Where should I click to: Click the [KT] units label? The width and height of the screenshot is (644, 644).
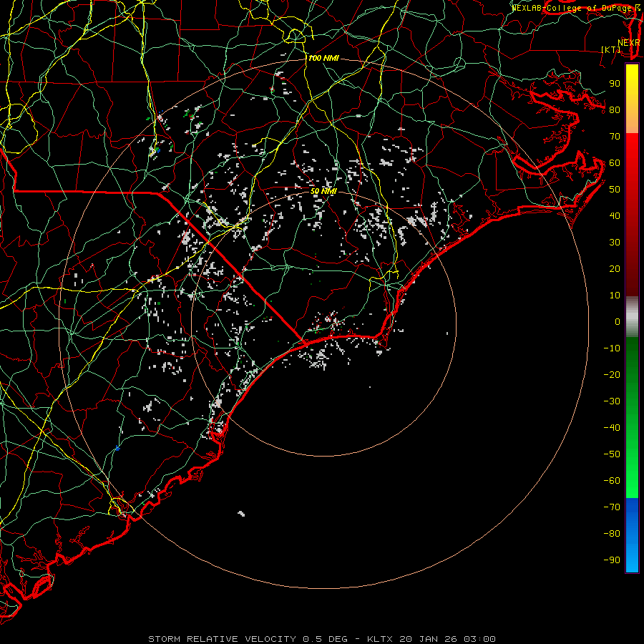[611, 49]
